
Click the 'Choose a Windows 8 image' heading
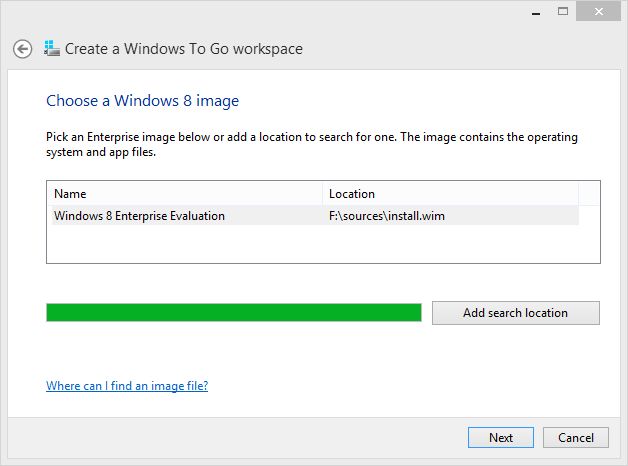(x=143, y=101)
